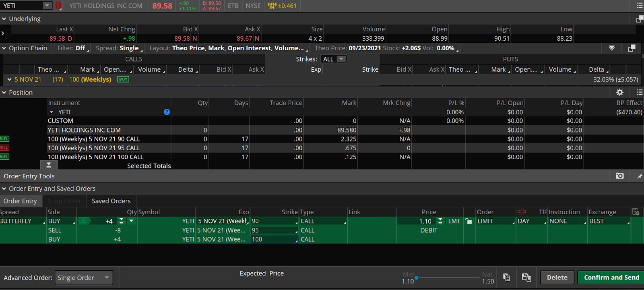This screenshot has width=644, height=290.
Task: Expand the underlying row arrow on the left
Action: point(3,33)
